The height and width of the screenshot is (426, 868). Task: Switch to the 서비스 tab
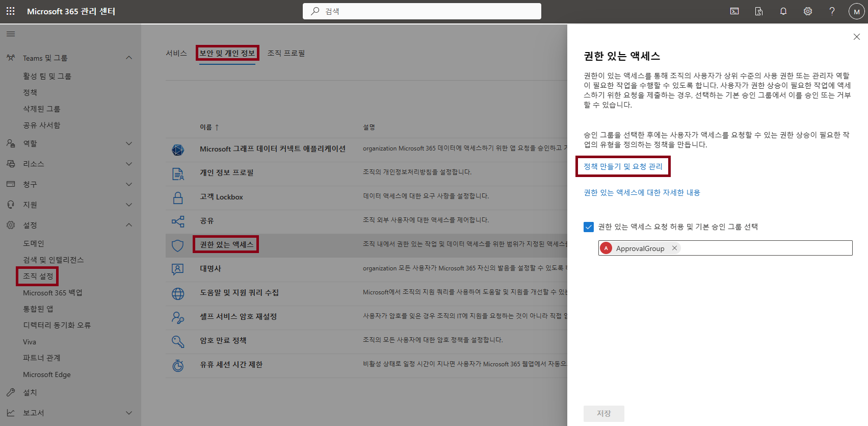tap(176, 53)
